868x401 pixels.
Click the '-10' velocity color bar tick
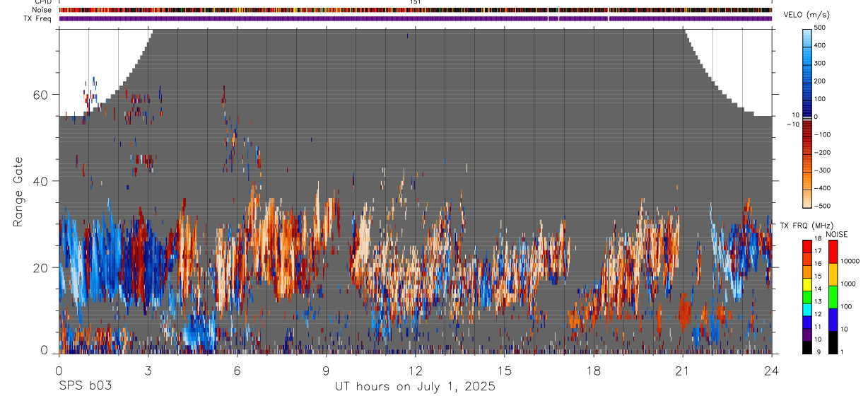pos(794,124)
